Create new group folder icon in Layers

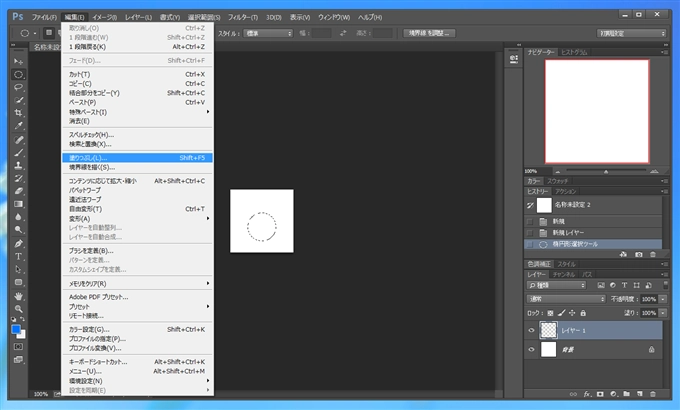point(626,394)
